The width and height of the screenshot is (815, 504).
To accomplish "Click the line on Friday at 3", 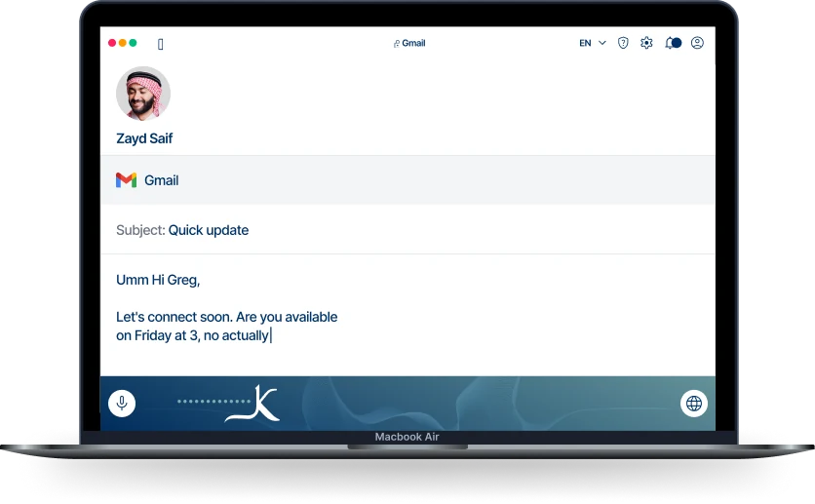I will click(x=158, y=335).
